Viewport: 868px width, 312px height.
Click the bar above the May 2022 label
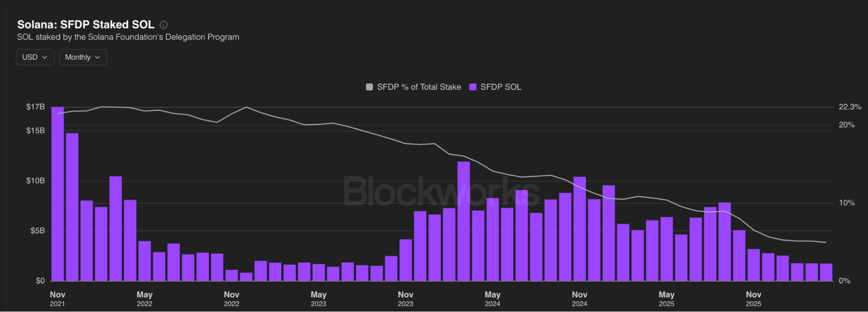[145, 261]
